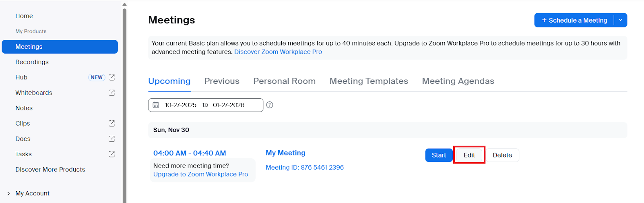
Task: Click the NEW badge beside Hub
Action: point(97,77)
